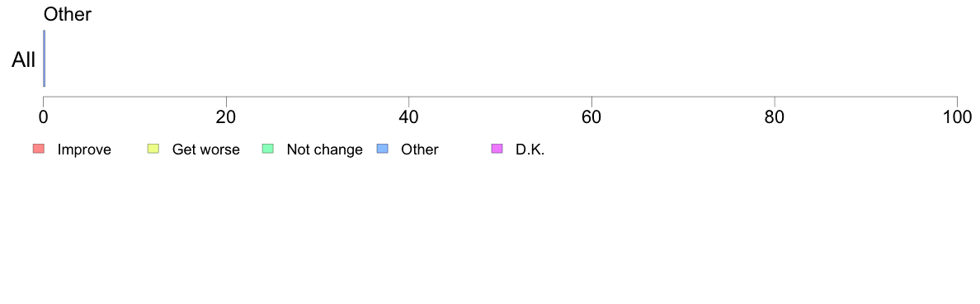This screenshot has width=980, height=304.
Task: Click the Other title above the bar
Action: (x=68, y=14)
